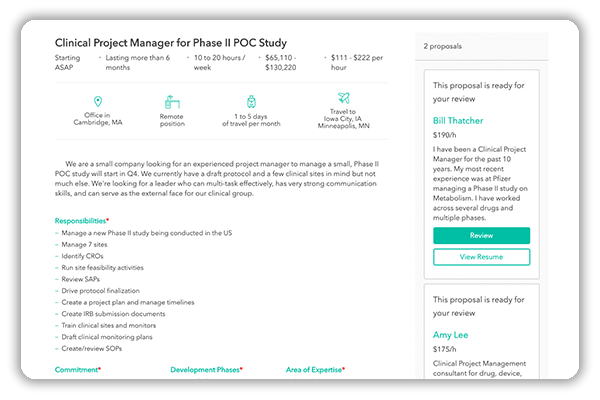Click Travel to Iowa City, Minneapolis label

click(x=344, y=119)
